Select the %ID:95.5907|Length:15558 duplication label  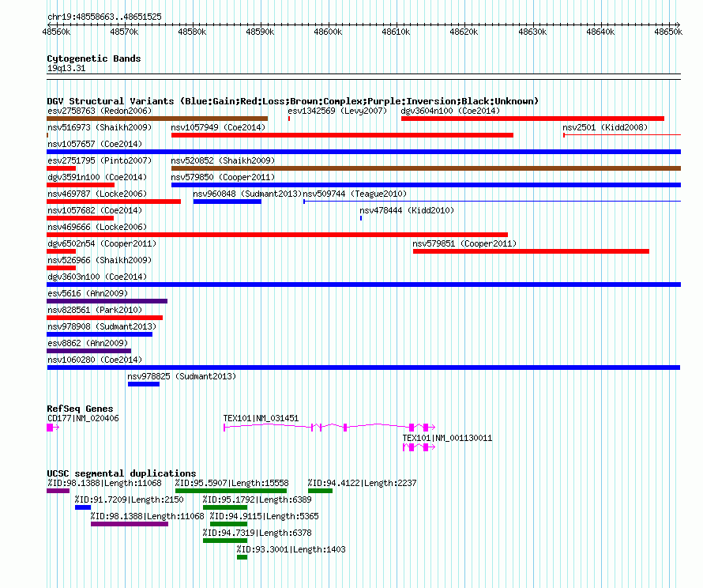point(231,483)
